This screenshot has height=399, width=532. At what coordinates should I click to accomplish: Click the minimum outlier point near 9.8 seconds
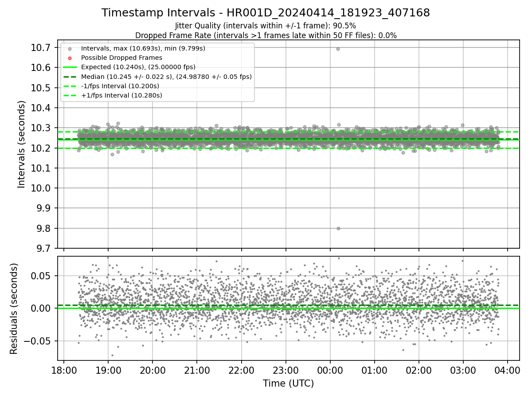click(338, 228)
